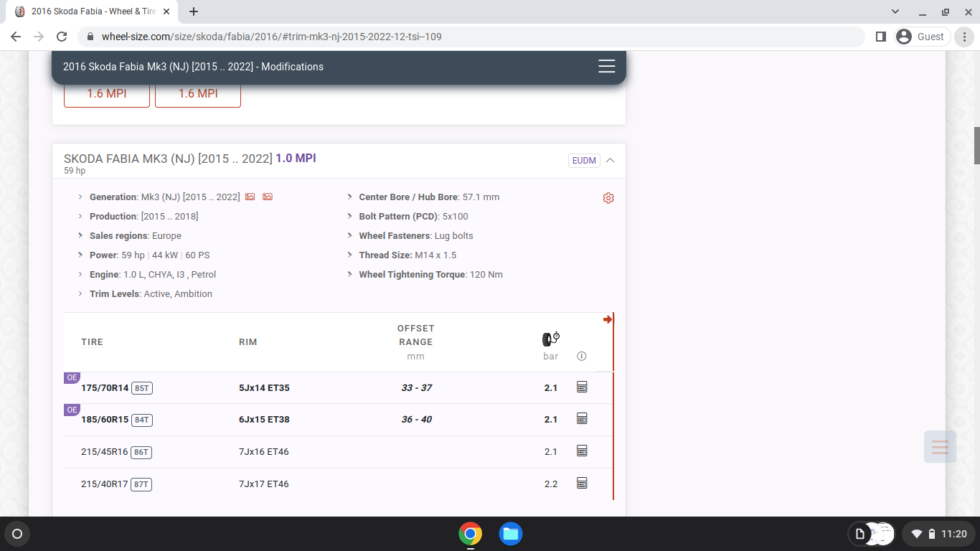Open the shelf notification document icon
This screenshot has width=980, height=551.
[x=860, y=534]
